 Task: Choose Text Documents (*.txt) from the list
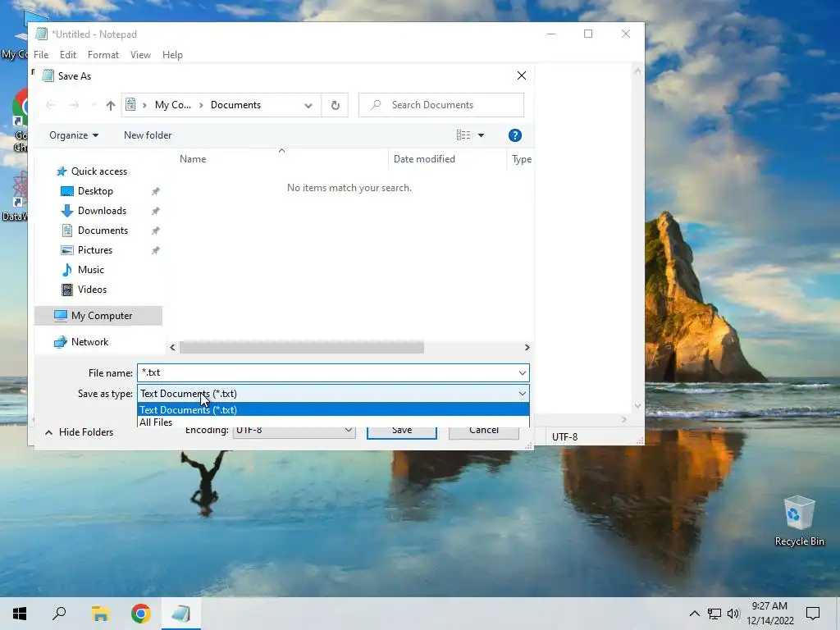333,410
